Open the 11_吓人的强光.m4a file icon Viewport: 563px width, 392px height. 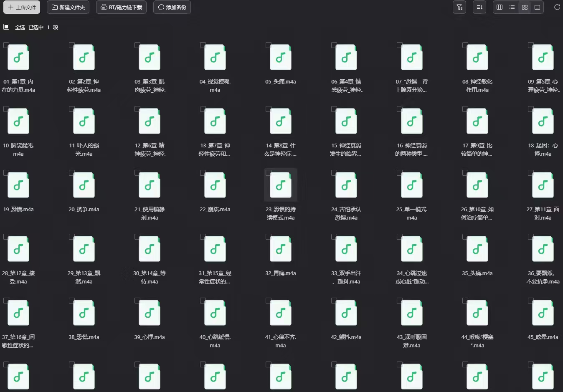(84, 121)
